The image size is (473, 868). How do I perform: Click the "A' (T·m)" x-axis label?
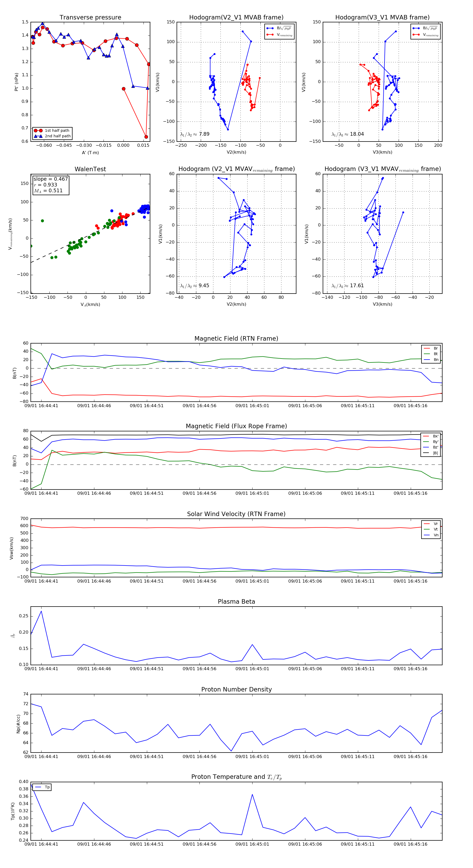coord(90,153)
